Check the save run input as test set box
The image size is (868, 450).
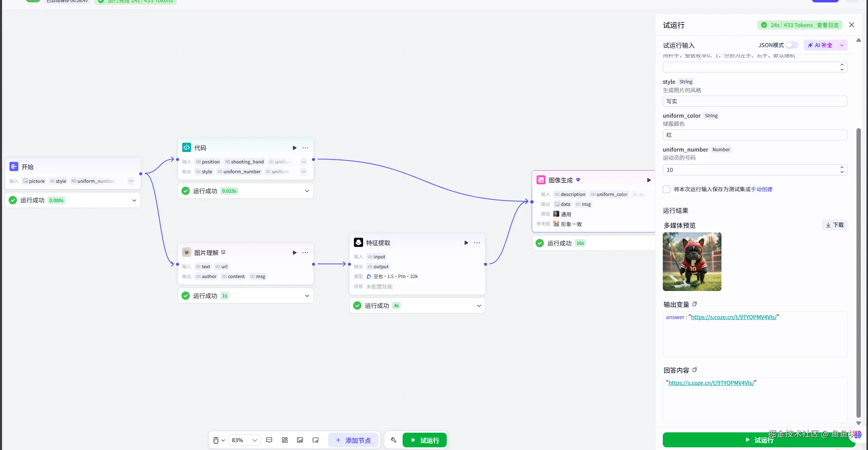[667, 189]
